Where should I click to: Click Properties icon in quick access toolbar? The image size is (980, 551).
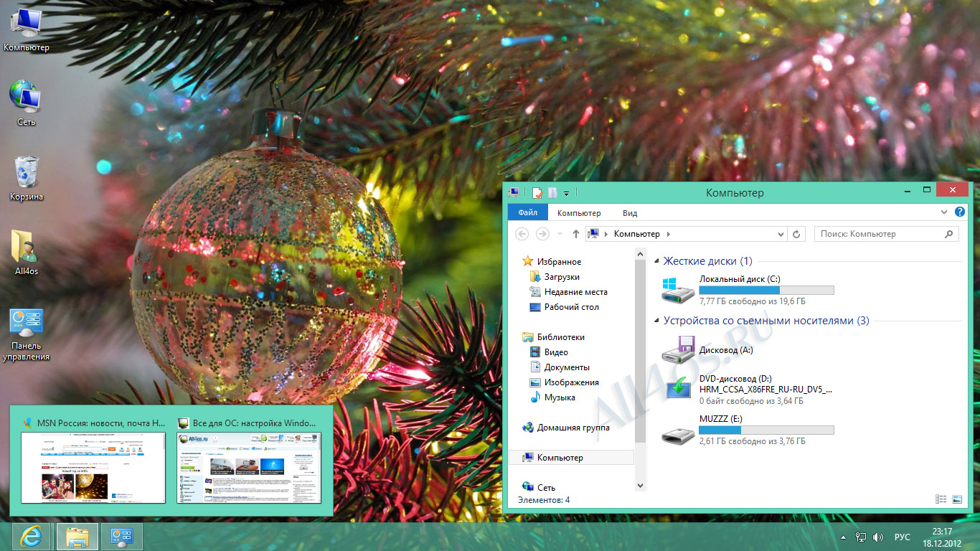(537, 193)
